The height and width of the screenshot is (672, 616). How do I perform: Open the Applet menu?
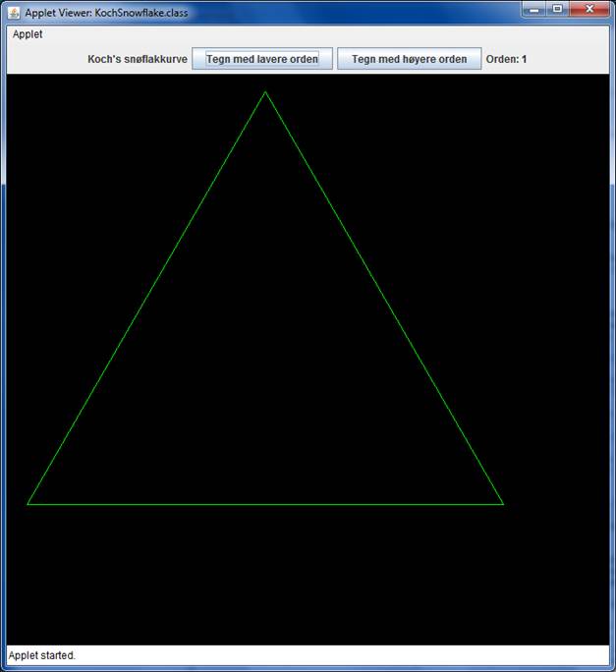[x=28, y=34]
